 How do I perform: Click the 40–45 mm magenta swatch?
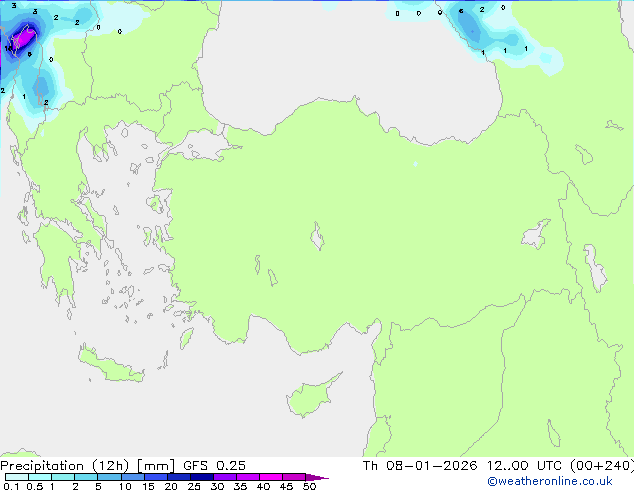pos(271,477)
